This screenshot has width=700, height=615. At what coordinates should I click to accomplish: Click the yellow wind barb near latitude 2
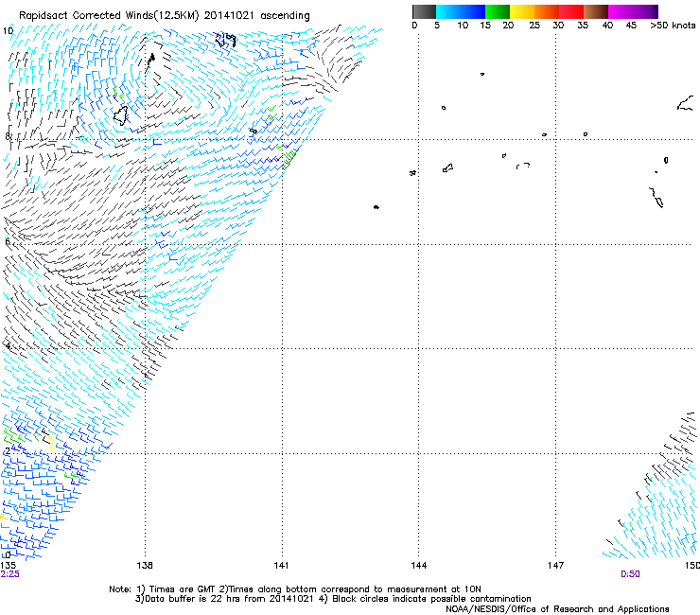click(x=52, y=442)
